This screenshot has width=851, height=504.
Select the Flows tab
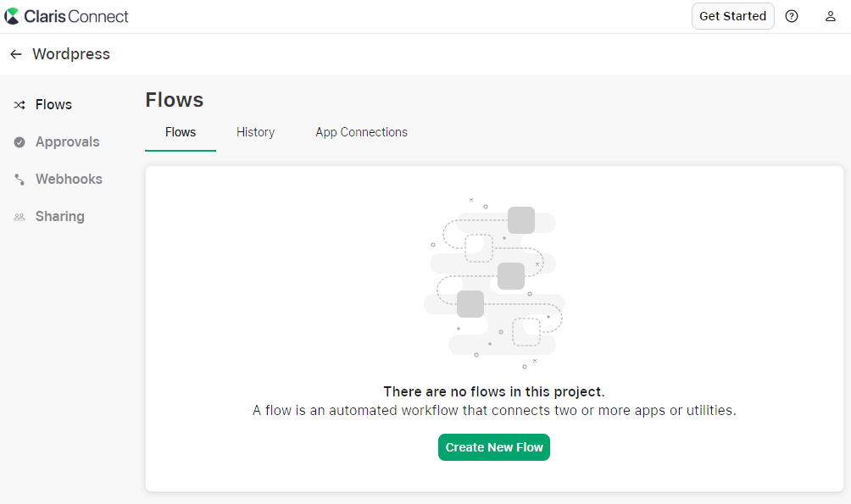(x=181, y=132)
